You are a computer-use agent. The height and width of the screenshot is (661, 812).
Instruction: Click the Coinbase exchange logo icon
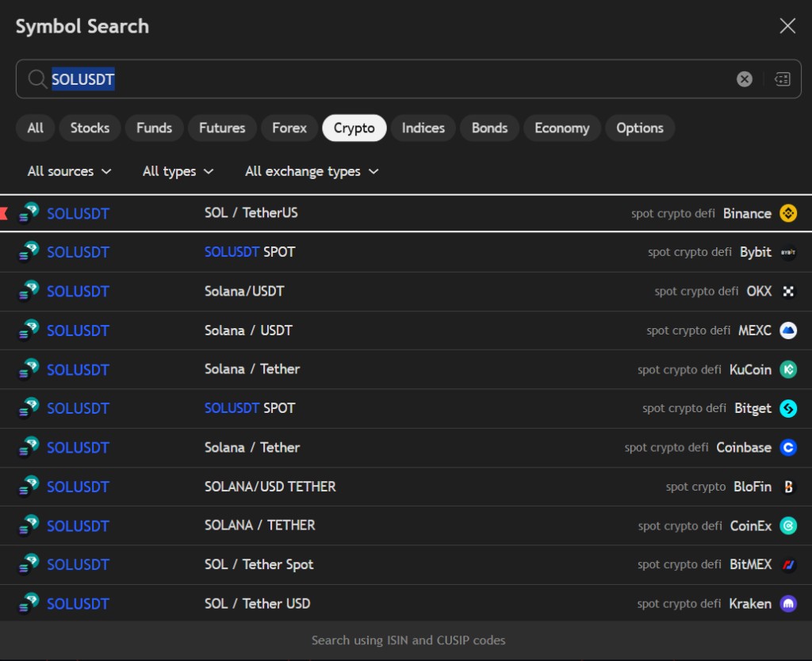pos(789,447)
